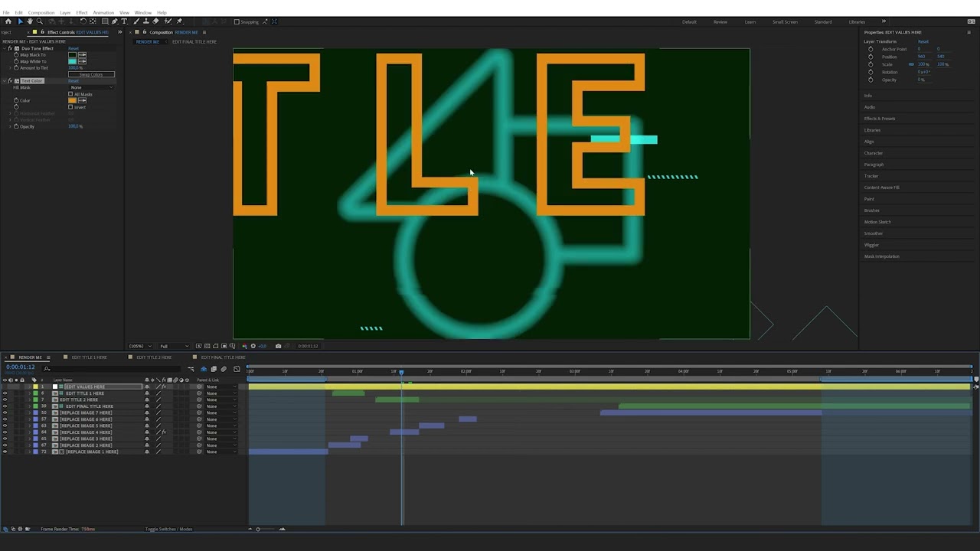Image resolution: width=980 pixels, height=551 pixels.
Task: Select the Puppet Pin tool
Action: [x=179, y=21]
